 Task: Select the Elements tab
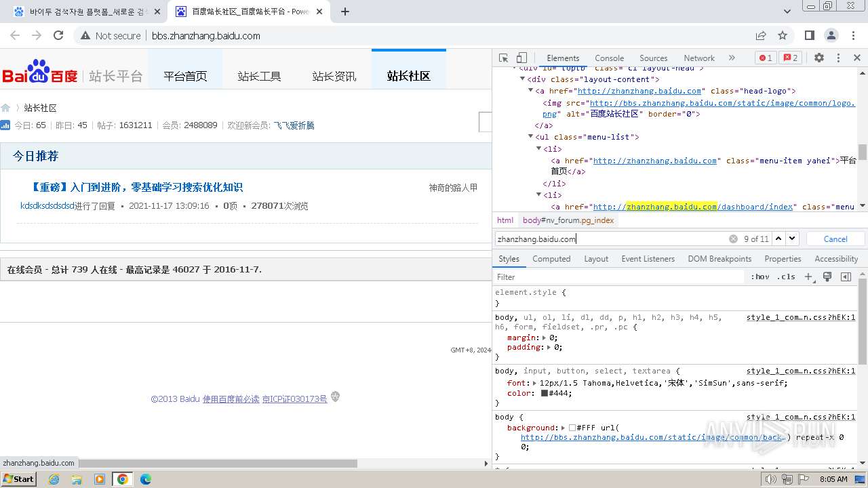click(x=563, y=58)
